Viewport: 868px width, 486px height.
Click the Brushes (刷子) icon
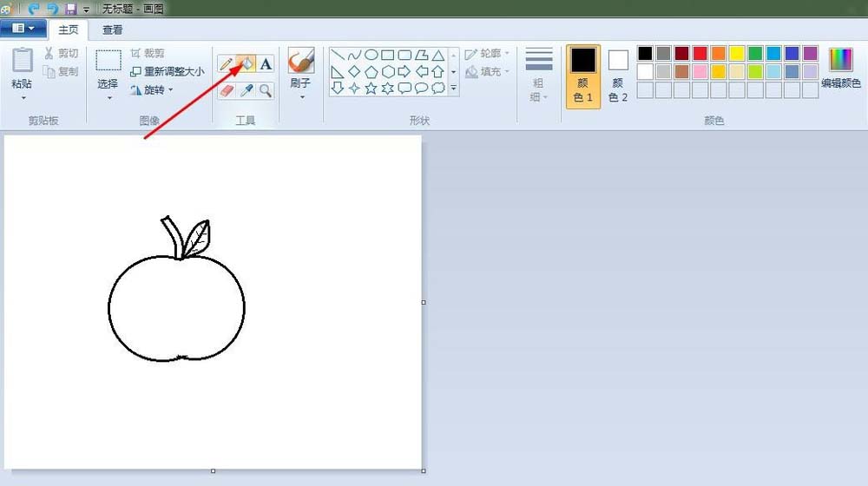[x=301, y=61]
